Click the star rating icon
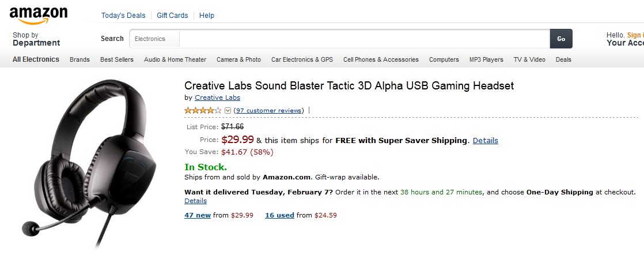 point(202,110)
